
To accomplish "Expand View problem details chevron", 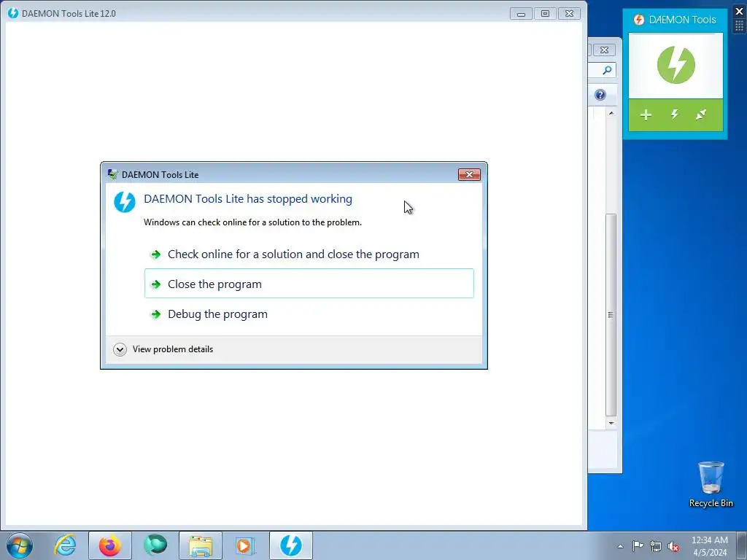I will point(120,349).
